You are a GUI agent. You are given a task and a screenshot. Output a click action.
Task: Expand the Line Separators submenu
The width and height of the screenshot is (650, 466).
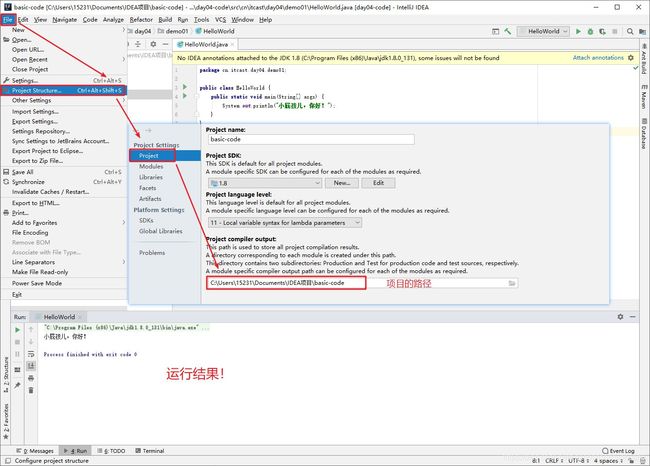coord(63,262)
